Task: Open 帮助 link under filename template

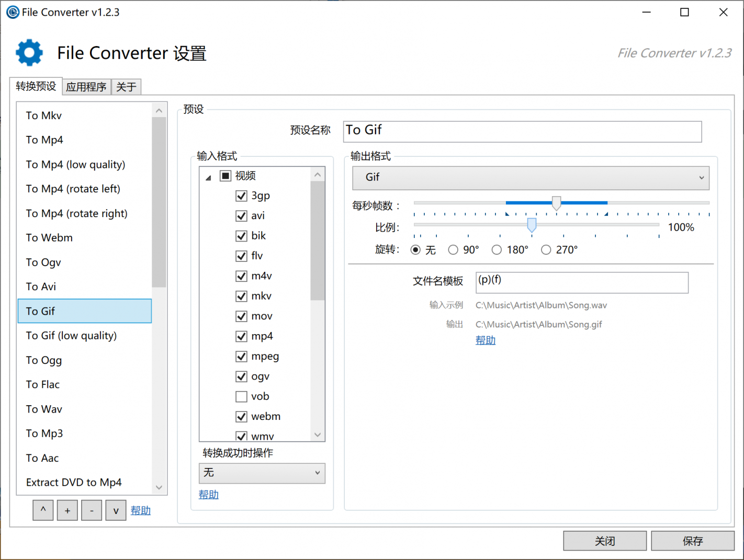Action: (485, 340)
